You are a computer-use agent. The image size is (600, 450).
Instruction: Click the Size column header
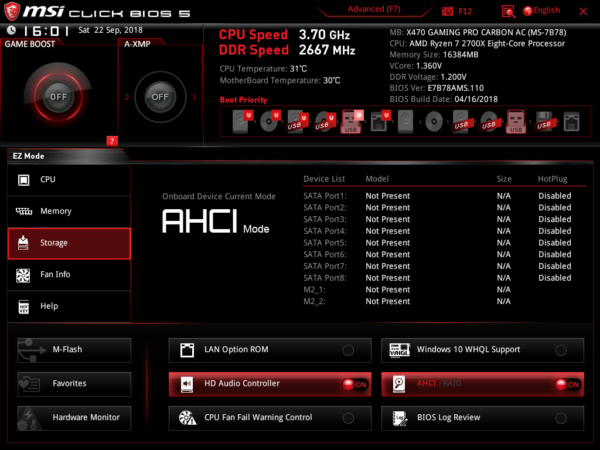[504, 179]
